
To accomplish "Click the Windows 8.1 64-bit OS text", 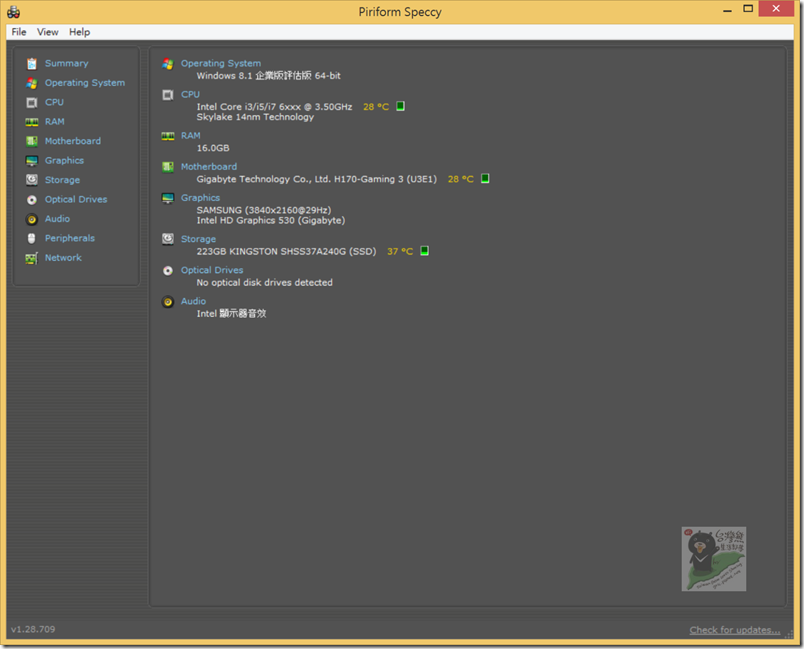I will coord(269,76).
